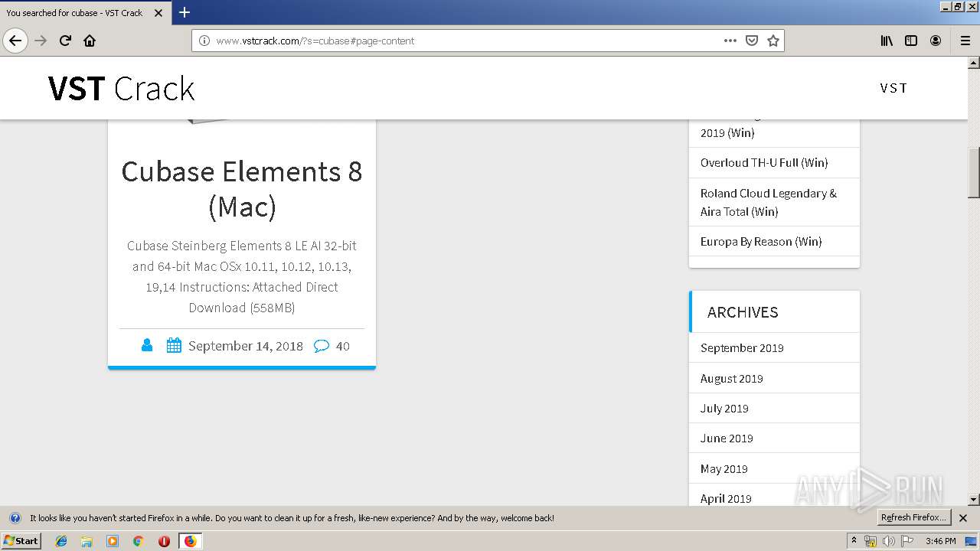Open page actions three-dot menu

730,41
